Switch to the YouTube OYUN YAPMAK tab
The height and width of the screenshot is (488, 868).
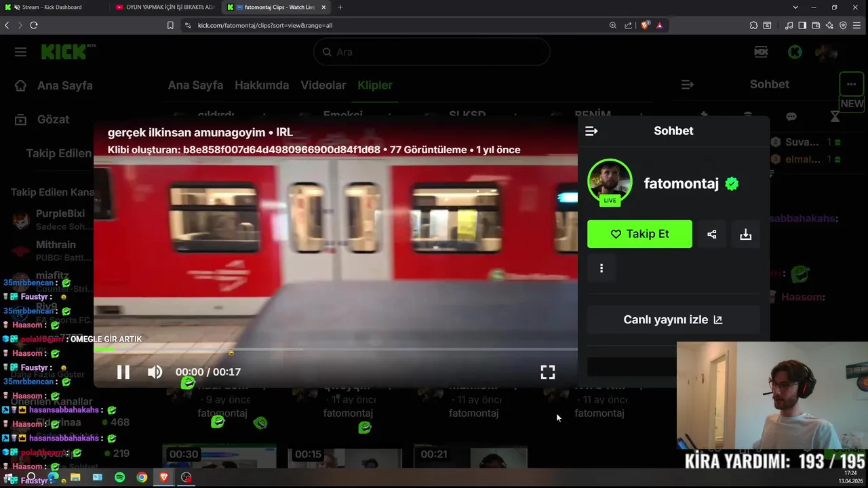click(x=164, y=7)
